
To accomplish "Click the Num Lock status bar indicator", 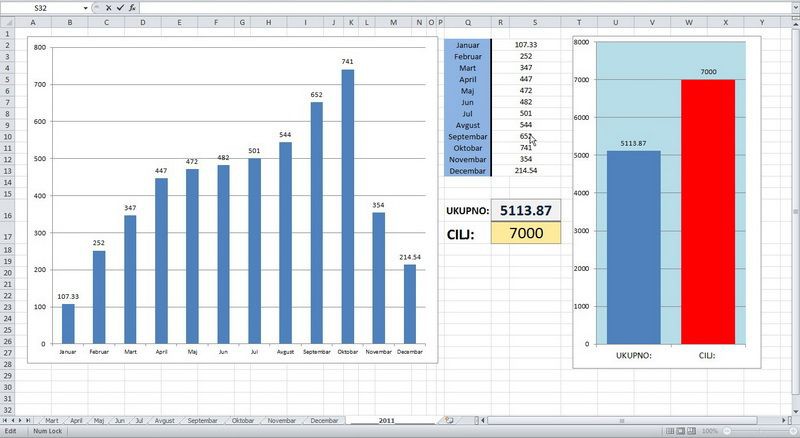I will coord(47,431).
